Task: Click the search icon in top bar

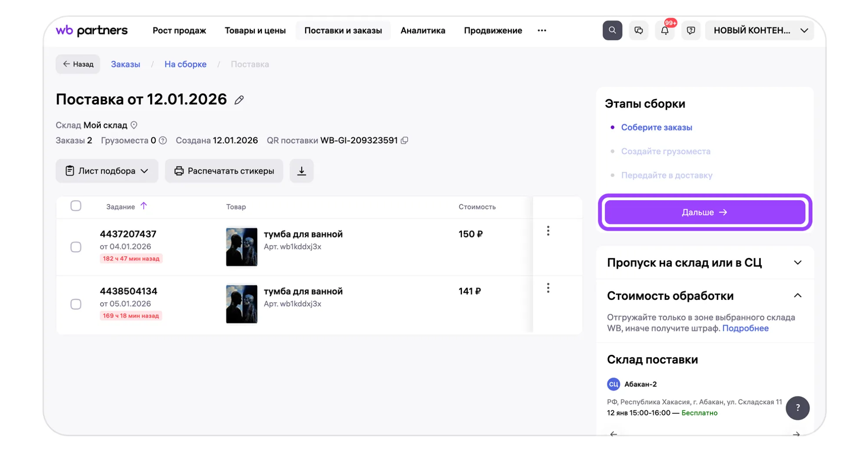Action: click(612, 30)
